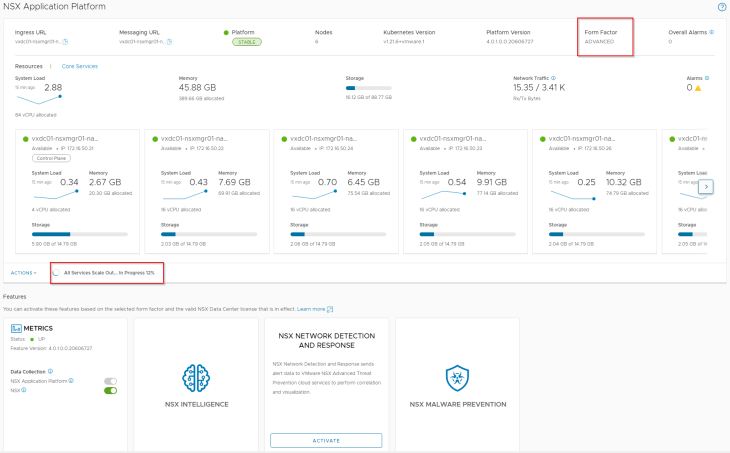Show next node cards with right chevron

pyautogui.click(x=706, y=187)
